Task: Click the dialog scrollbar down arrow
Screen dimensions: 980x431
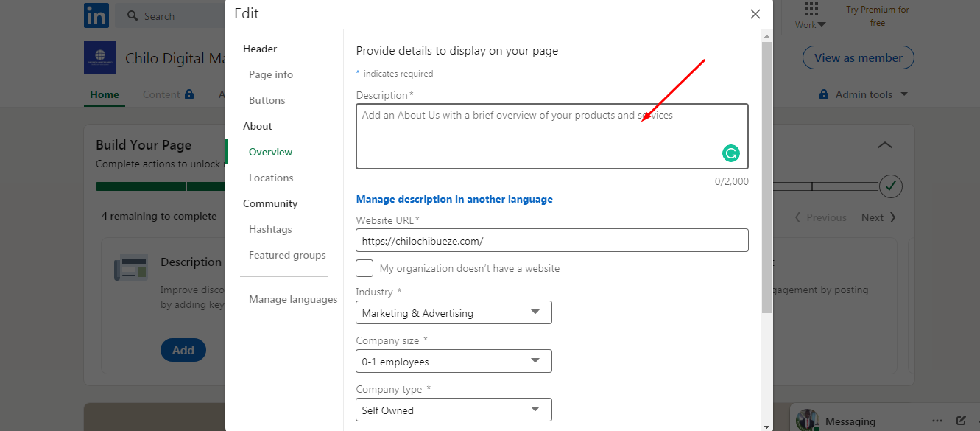Action: [x=766, y=426]
